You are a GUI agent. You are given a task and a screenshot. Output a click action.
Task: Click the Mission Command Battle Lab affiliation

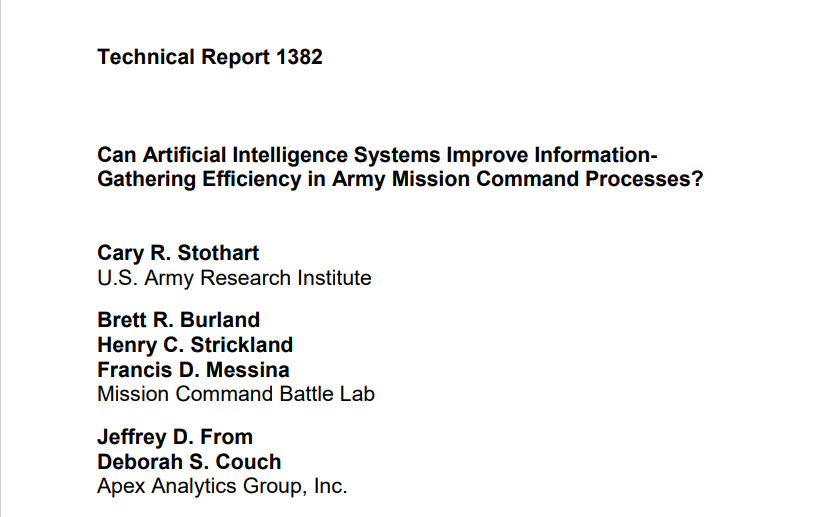(x=236, y=394)
